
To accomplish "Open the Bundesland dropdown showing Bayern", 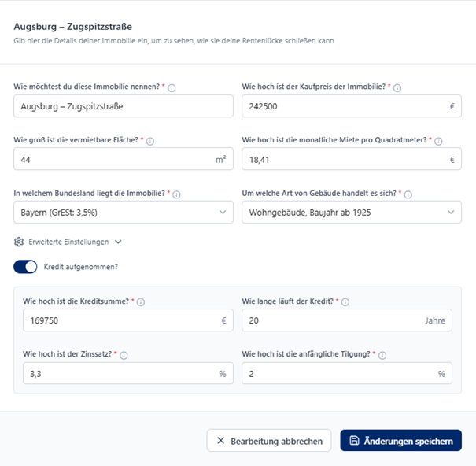I will coord(124,212).
